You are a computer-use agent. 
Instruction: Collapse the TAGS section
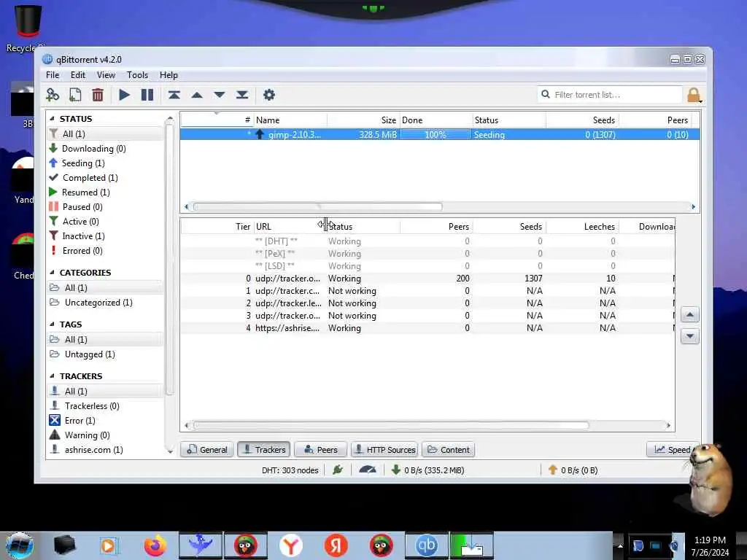52,324
